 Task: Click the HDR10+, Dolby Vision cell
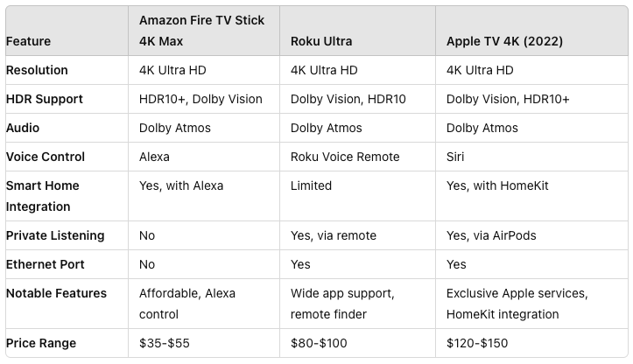point(200,99)
